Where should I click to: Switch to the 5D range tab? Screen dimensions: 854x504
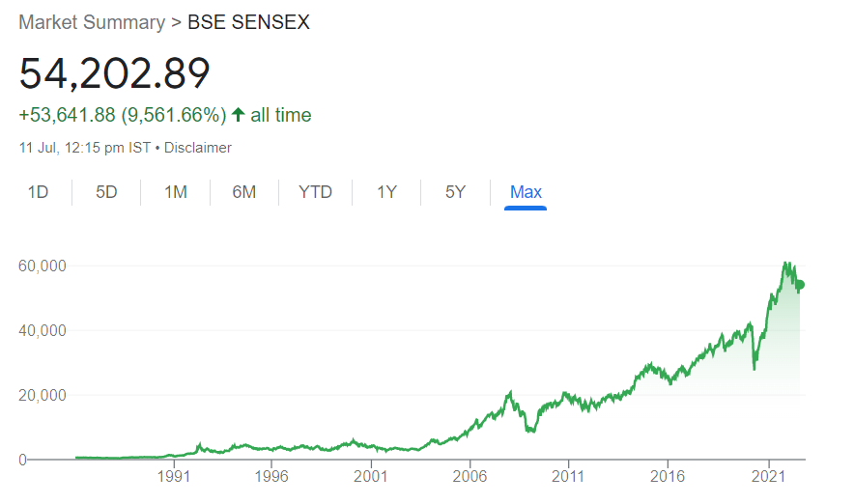tap(106, 192)
